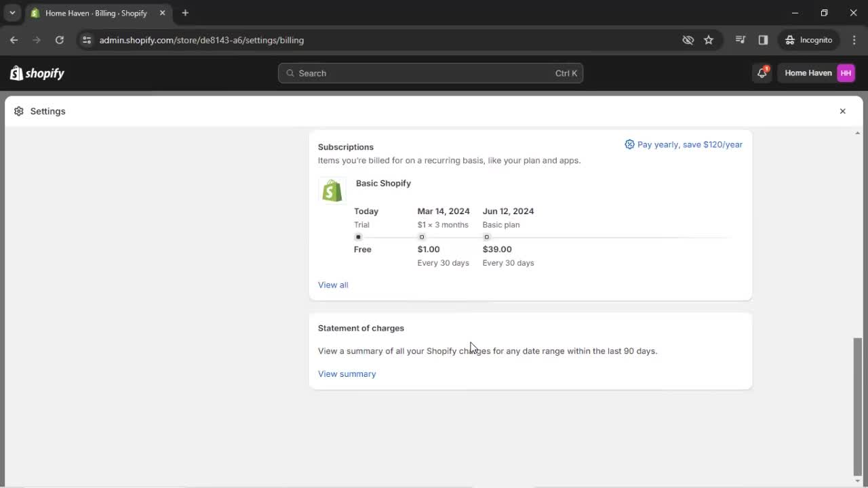The width and height of the screenshot is (868, 488).
Task: Restore down the browser window
Action: click(x=825, y=13)
